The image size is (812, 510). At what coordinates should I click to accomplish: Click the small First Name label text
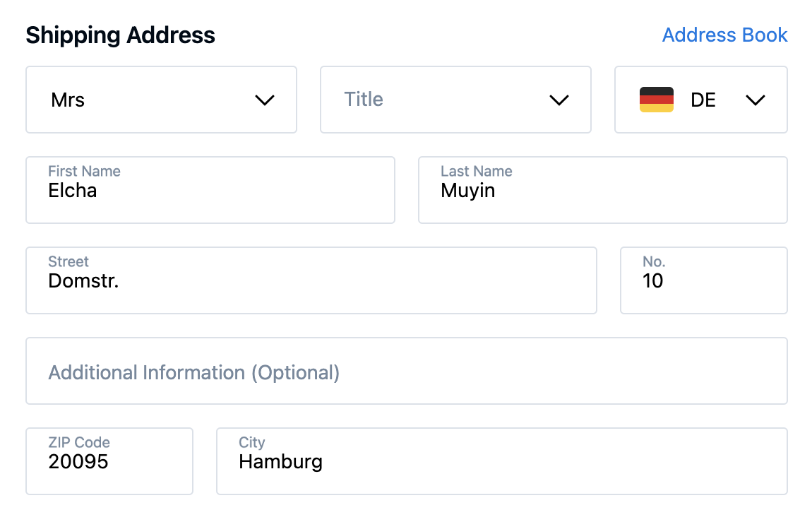(84, 171)
